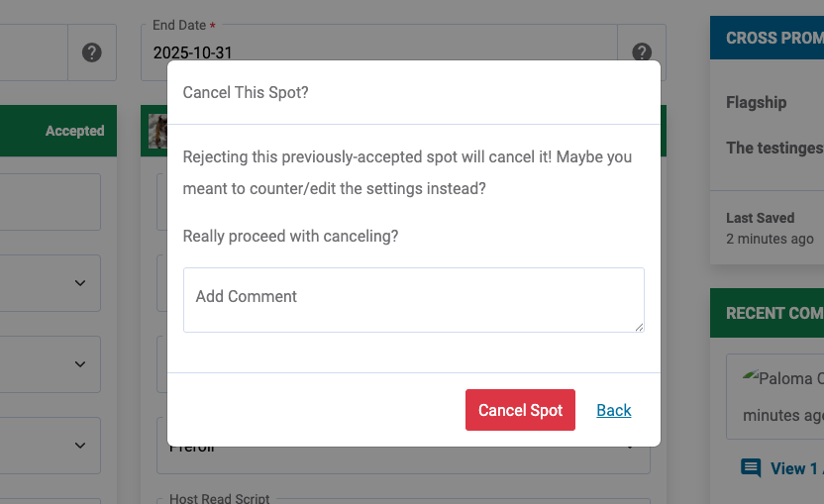Click the Cross Promo panel header
The width and height of the screenshot is (824, 504).
773,38
